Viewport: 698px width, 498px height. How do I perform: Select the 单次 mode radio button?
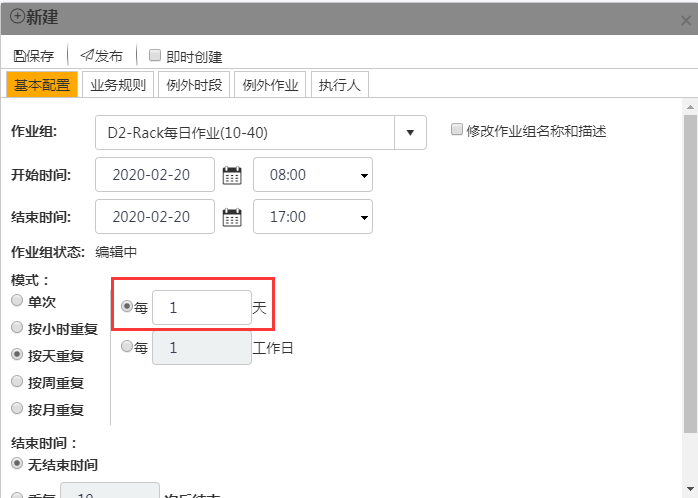pos(17,301)
